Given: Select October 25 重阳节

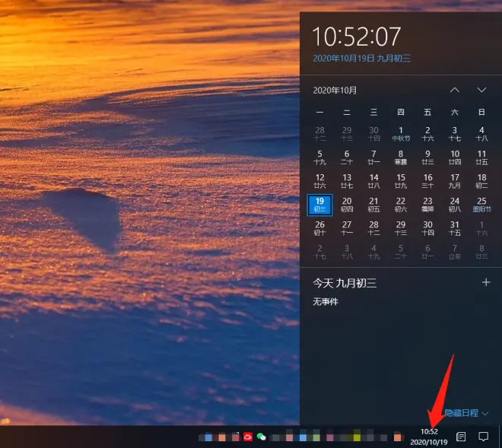Looking at the screenshot, I should (x=481, y=205).
